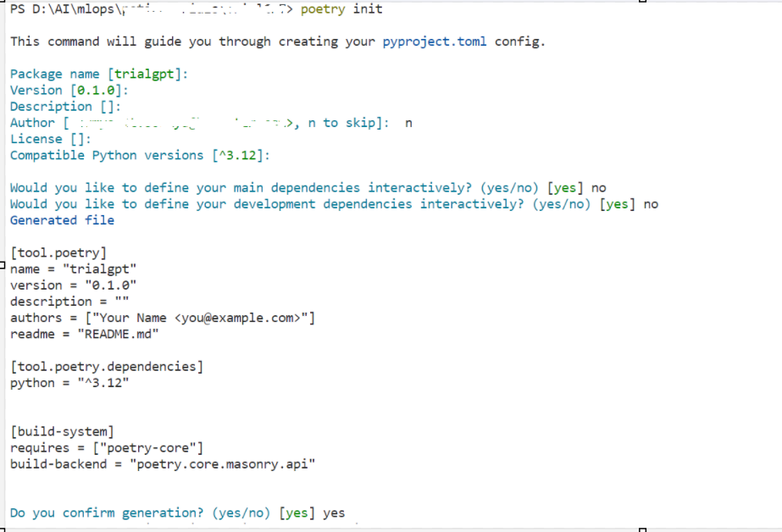Click the 'Version [0.1.0]:' prompt line
Viewport: 782px width, 532px height.
(69, 91)
